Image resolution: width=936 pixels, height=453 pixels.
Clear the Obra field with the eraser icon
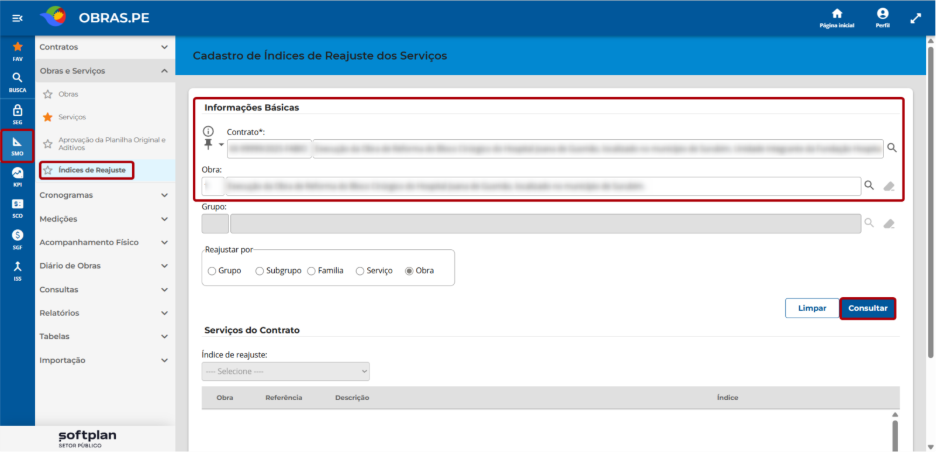tap(889, 186)
